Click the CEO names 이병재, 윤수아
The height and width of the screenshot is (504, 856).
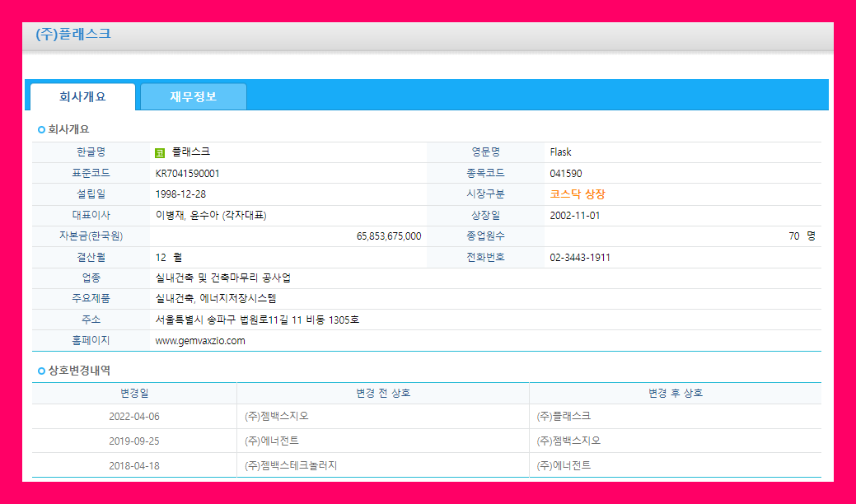pyautogui.click(x=187, y=216)
